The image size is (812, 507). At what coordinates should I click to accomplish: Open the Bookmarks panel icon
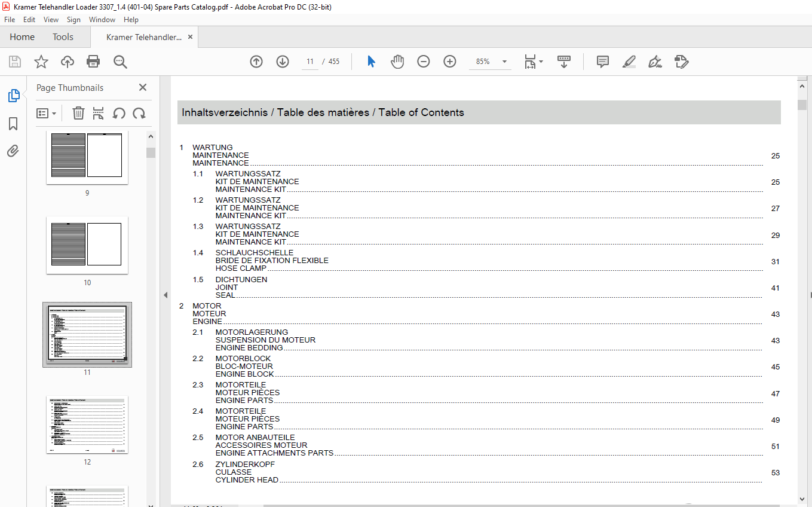point(13,124)
